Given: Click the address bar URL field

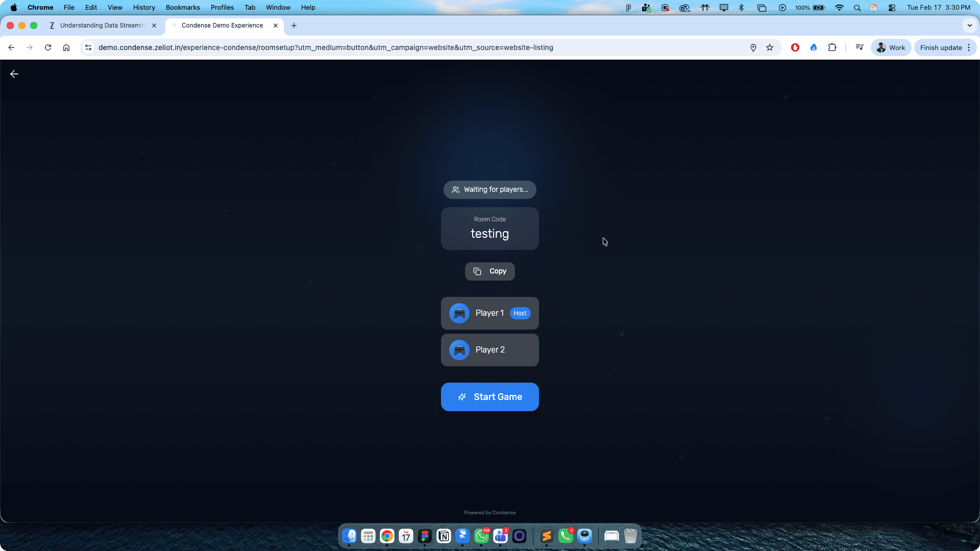Looking at the screenshot, I should [x=326, y=47].
